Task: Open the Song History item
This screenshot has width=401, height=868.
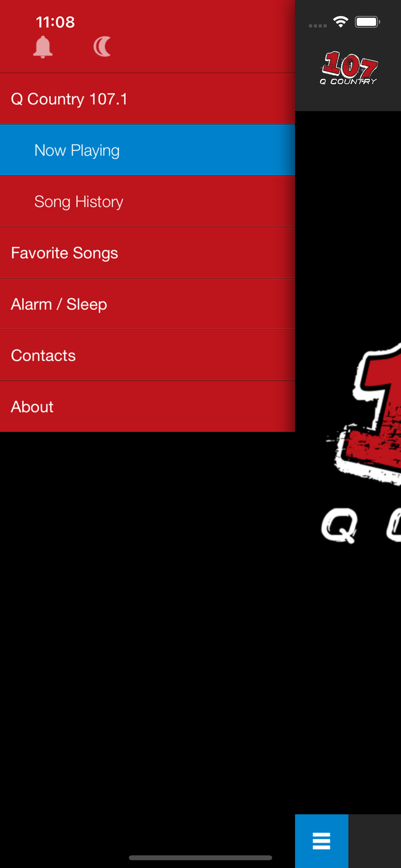Action: [x=148, y=201]
